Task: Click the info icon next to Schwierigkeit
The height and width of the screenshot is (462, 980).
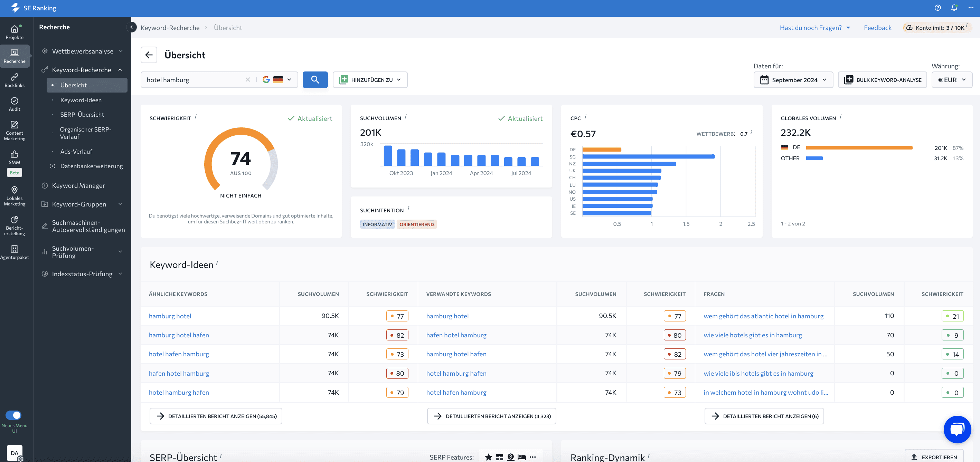Action: click(196, 117)
